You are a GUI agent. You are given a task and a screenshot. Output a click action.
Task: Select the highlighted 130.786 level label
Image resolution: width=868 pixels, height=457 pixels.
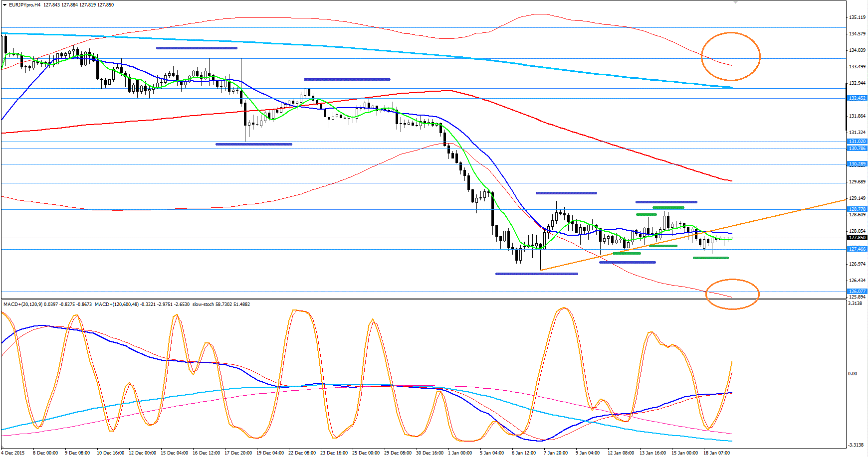pos(857,149)
